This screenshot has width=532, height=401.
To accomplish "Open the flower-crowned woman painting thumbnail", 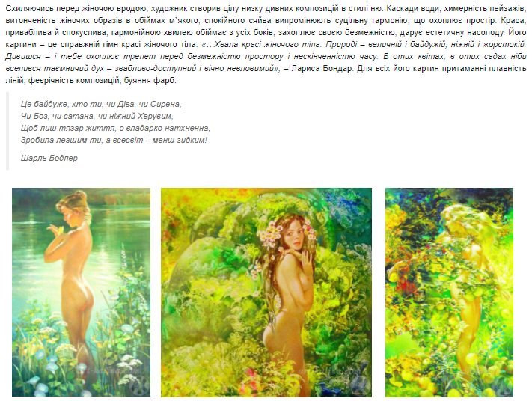I will tap(266, 293).
